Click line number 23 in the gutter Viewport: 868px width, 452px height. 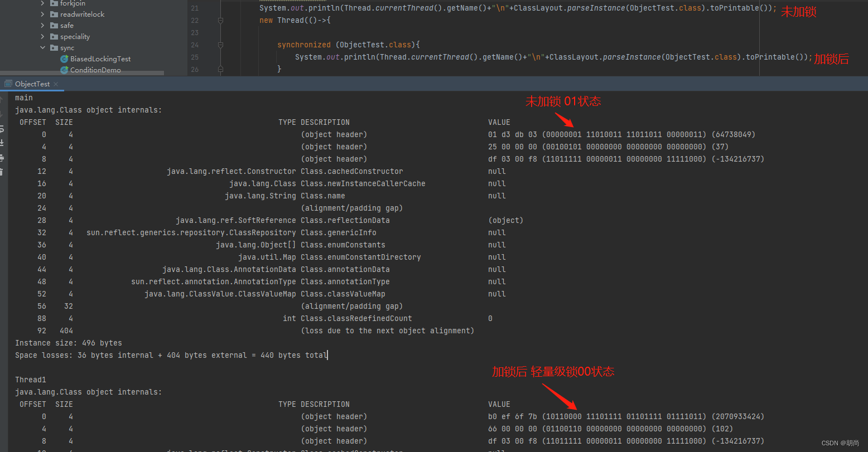(x=194, y=32)
